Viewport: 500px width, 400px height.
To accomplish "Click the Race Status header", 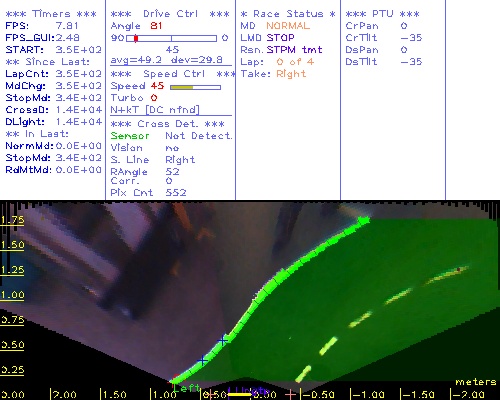I will point(288,14).
